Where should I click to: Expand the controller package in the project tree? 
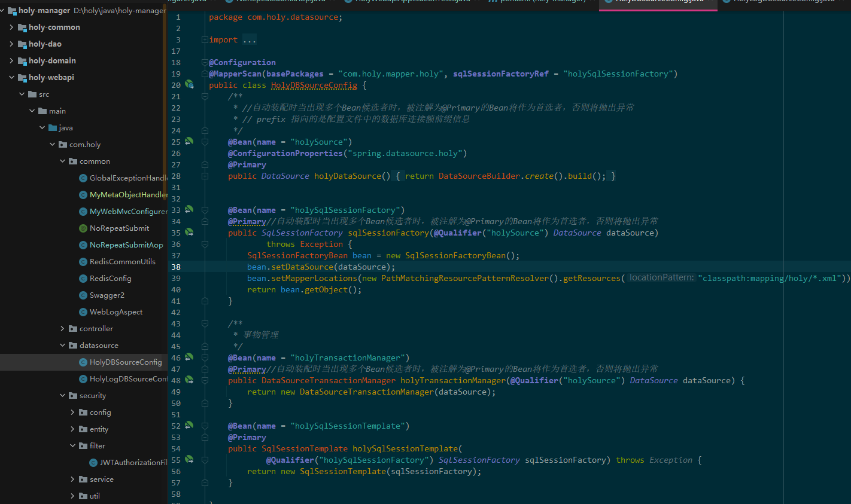62,328
